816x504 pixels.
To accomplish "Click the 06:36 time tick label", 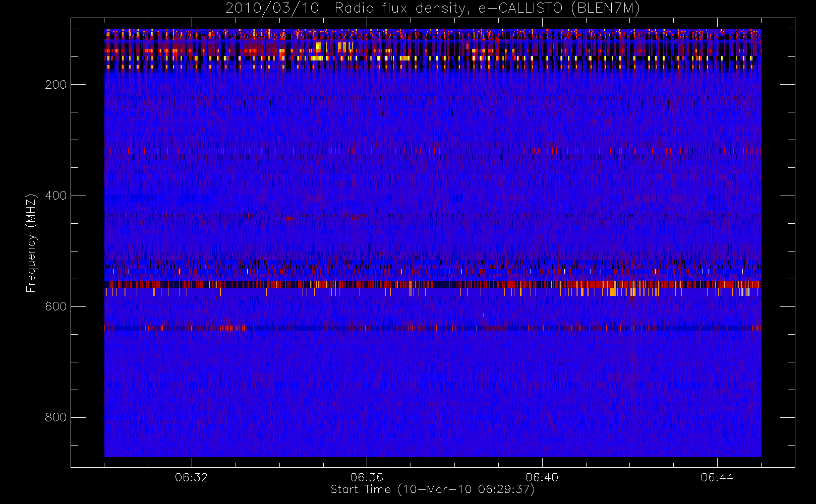I will coord(367,477).
